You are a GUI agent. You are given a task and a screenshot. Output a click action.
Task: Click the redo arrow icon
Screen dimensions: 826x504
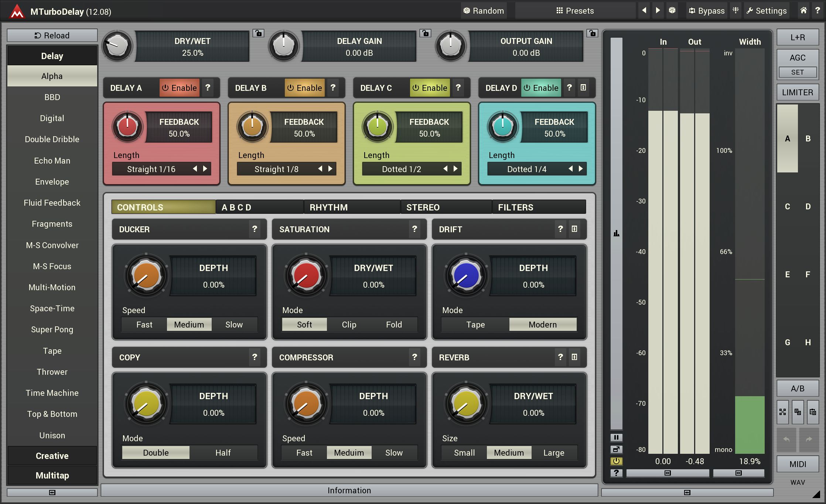809,439
